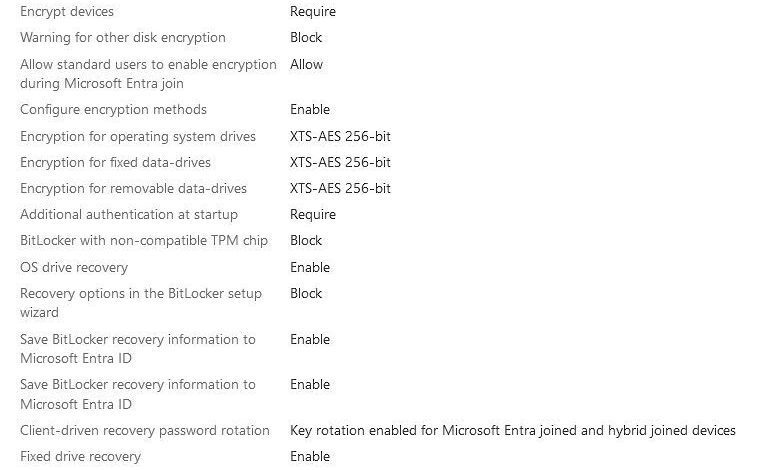Click Block value for BitLocker setup wizard recovery

tap(306, 293)
